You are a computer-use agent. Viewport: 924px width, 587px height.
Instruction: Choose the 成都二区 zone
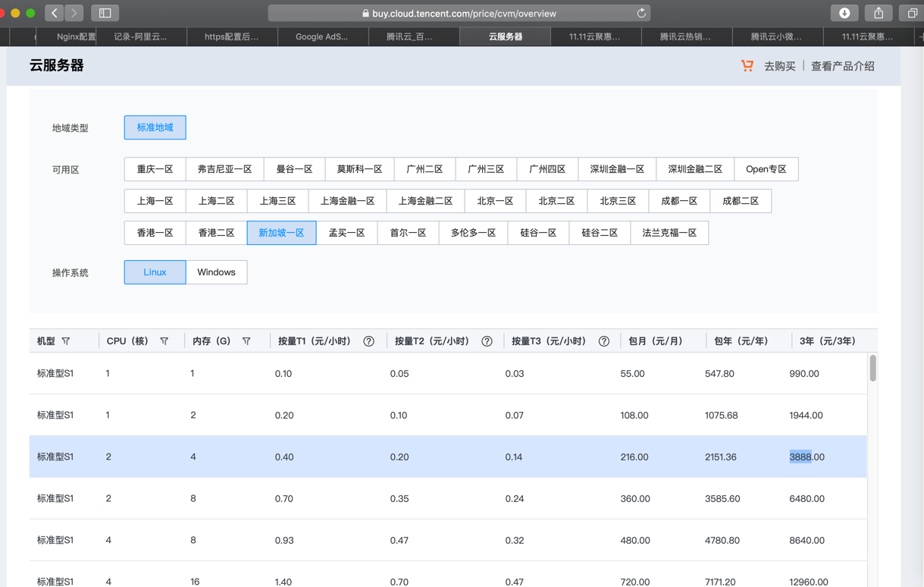click(x=741, y=201)
